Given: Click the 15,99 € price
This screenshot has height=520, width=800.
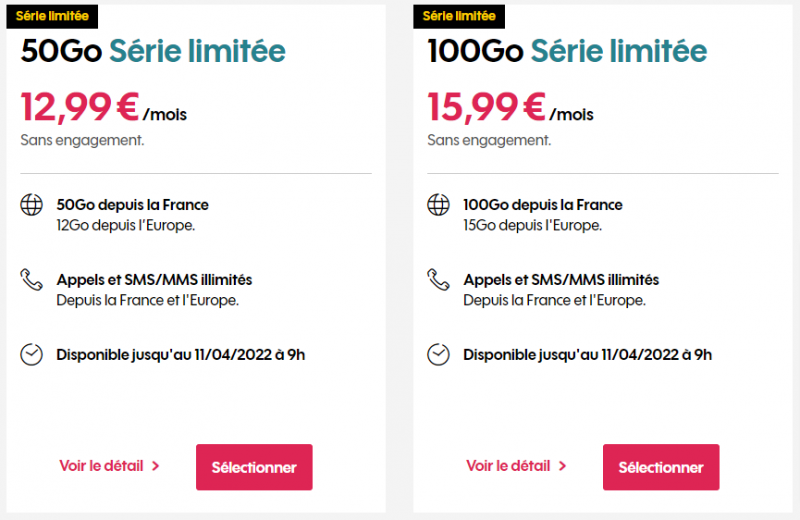Looking at the screenshot, I should (489, 107).
